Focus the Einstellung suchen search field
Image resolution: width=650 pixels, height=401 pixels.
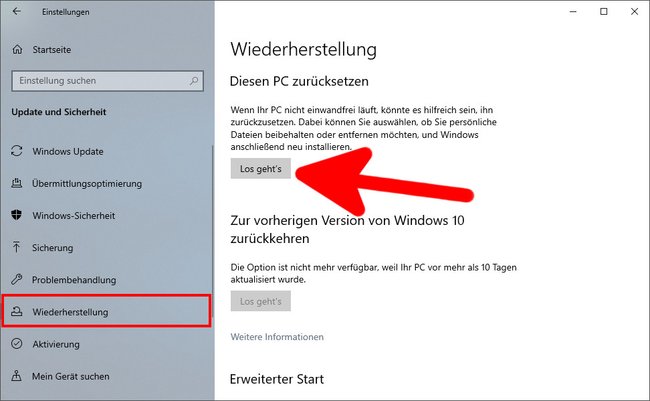pyautogui.click(x=107, y=81)
